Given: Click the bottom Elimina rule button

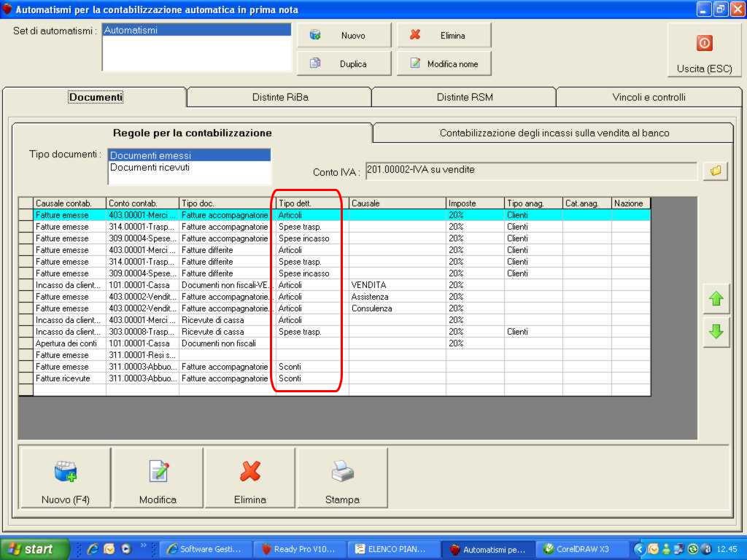Looking at the screenshot, I should (x=250, y=478).
